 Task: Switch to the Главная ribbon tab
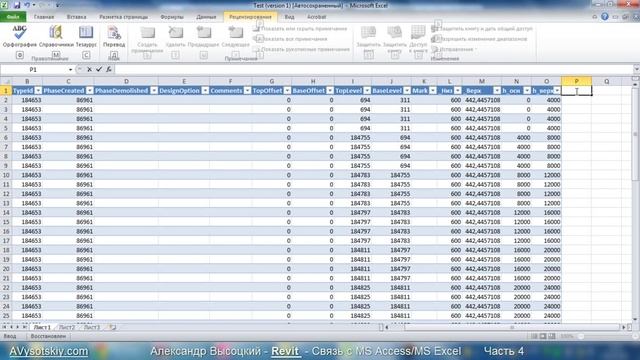click(x=44, y=17)
